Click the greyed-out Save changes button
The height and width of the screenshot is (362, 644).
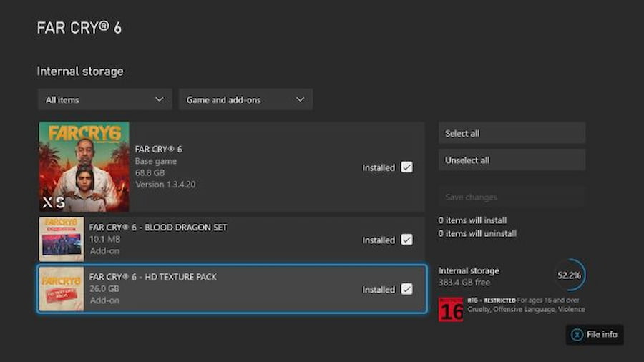tap(512, 197)
